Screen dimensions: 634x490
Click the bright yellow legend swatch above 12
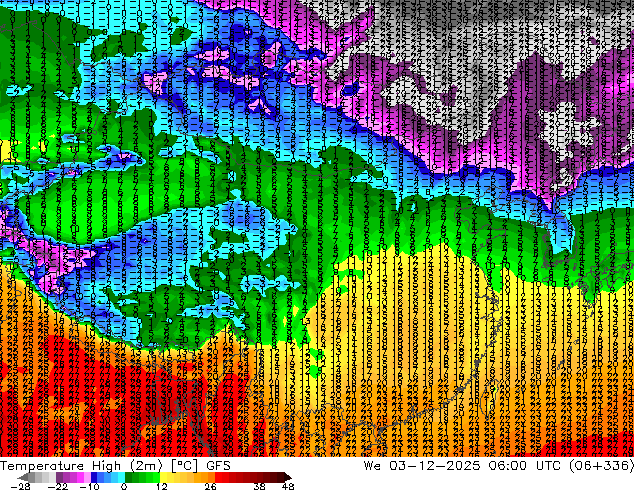coord(163,477)
